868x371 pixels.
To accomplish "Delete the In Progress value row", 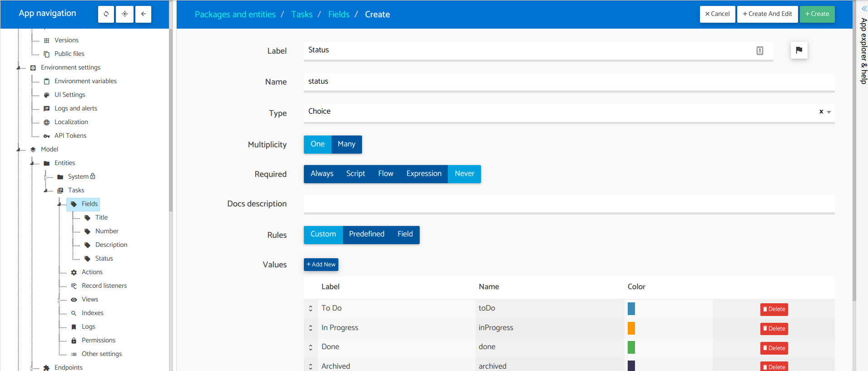I will click(774, 329).
